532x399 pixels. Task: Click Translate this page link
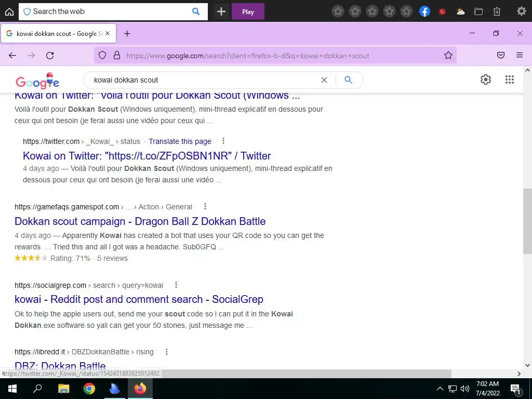click(180, 141)
